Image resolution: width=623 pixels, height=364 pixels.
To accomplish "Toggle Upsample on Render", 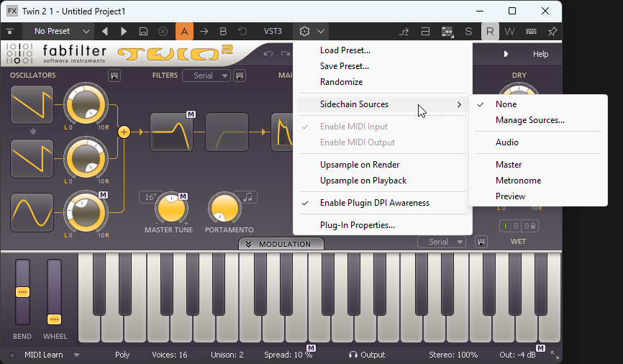I will [x=382, y=165].
